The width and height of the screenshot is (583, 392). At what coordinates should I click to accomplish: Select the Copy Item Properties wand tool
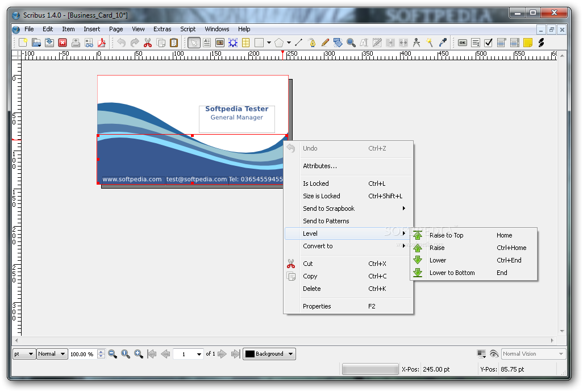pos(430,43)
